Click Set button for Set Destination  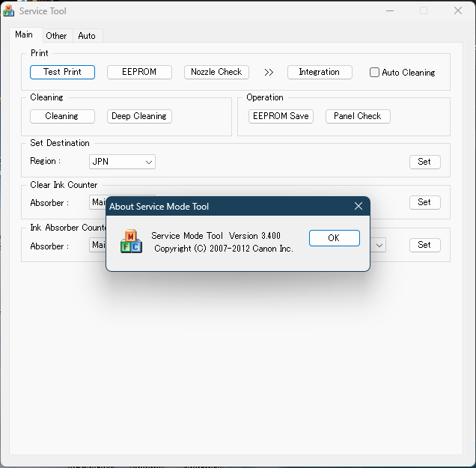tap(424, 162)
